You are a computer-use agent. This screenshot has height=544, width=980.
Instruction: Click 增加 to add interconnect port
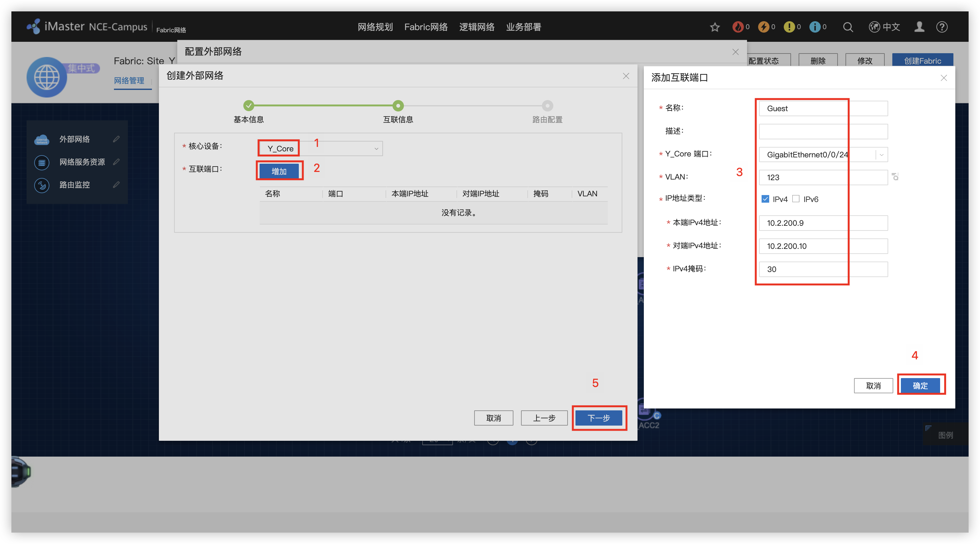tap(279, 171)
